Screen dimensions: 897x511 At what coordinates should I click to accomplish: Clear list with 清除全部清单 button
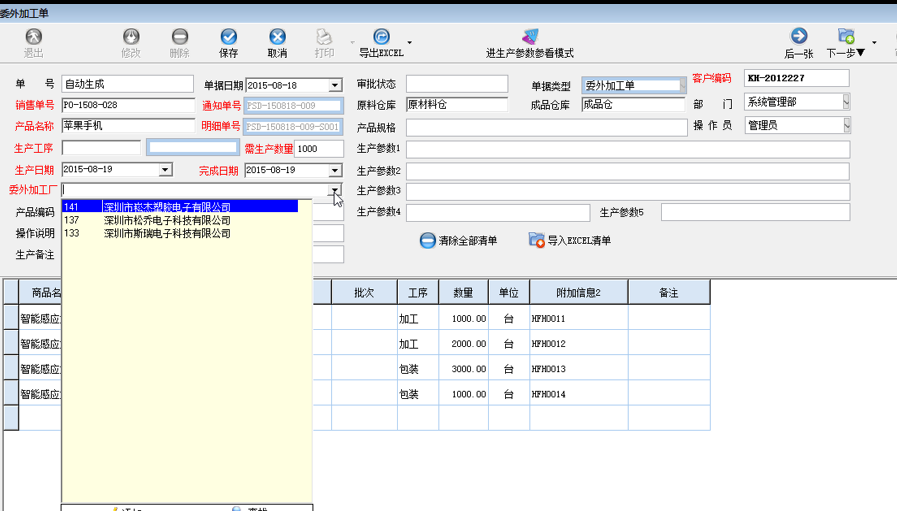pos(459,240)
